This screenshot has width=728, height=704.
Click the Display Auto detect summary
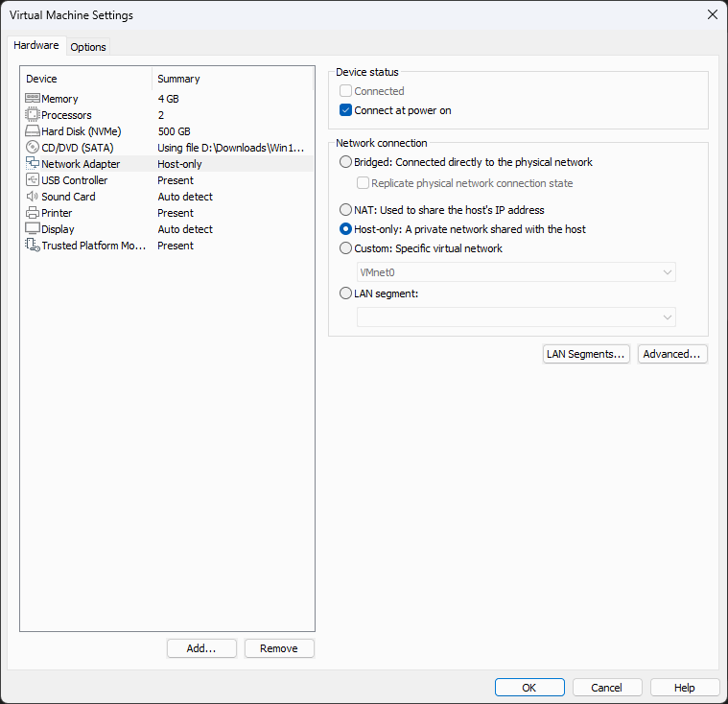tap(185, 229)
